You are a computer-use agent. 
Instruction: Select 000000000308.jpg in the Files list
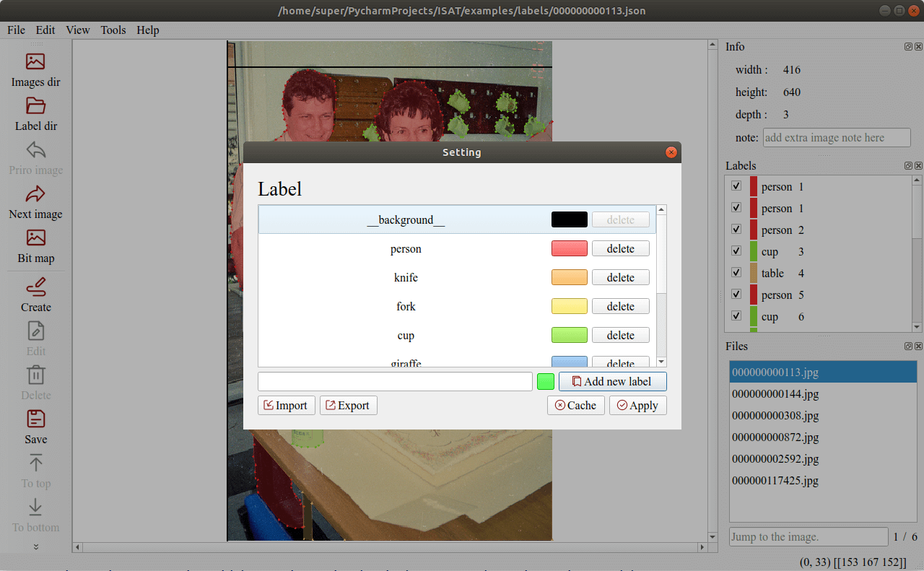(775, 416)
